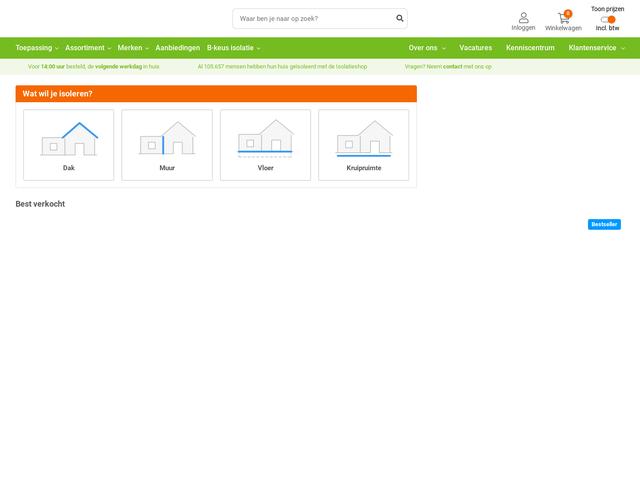This screenshot has height=480, width=640.
Task: Open the Merken dropdown menu
Action: 132,48
